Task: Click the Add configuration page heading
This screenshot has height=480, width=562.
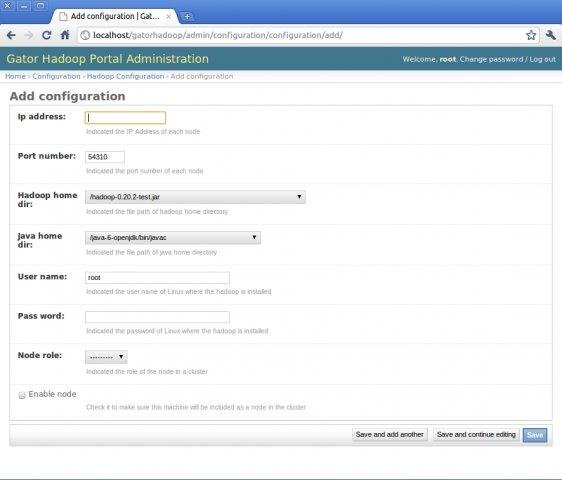Action: 67,96
